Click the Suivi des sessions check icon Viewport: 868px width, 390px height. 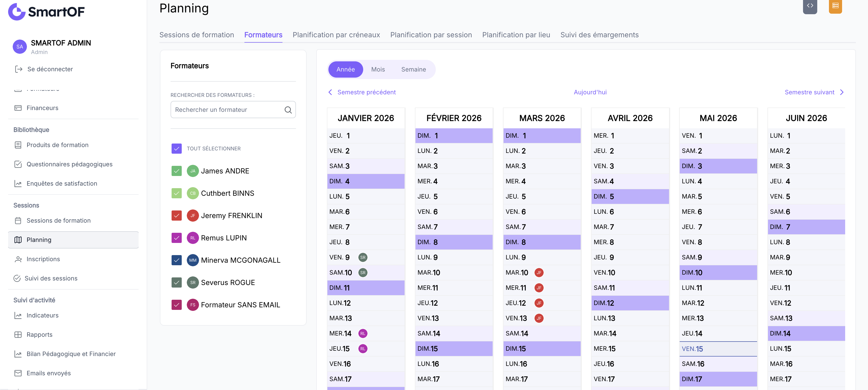coord(17,278)
